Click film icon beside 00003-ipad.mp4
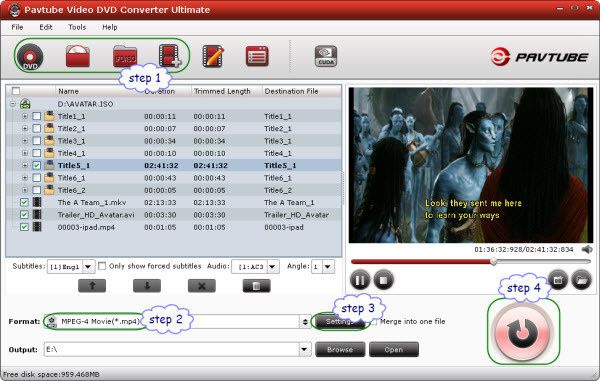 [37, 227]
